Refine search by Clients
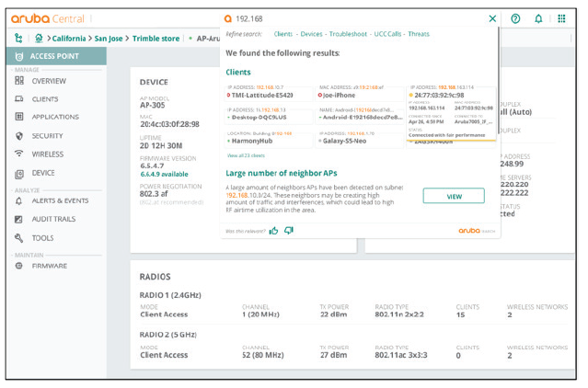 click(x=283, y=34)
